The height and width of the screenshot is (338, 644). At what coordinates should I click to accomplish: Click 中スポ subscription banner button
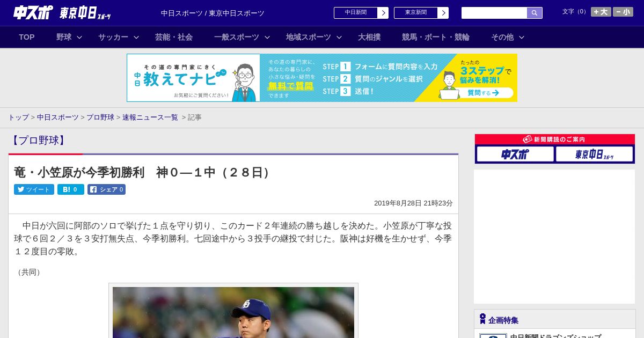[x=515, y=154]
